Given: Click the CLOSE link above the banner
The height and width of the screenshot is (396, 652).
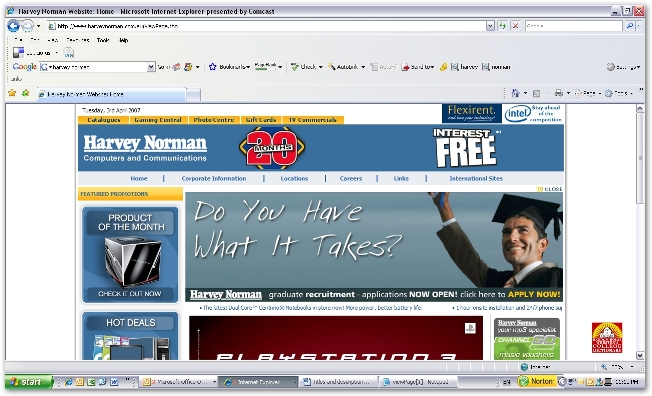Looking at the screenshot, I should coord(550,189).
